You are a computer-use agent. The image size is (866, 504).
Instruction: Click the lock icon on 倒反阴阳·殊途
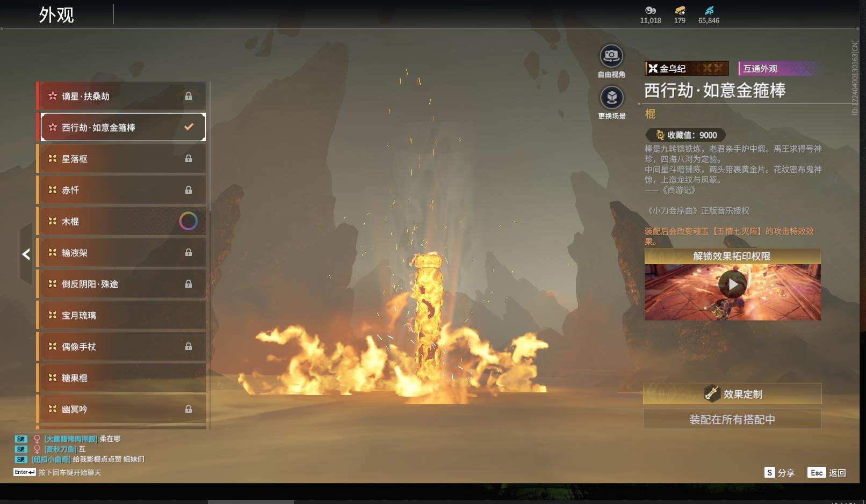click(x=189, y=284)
